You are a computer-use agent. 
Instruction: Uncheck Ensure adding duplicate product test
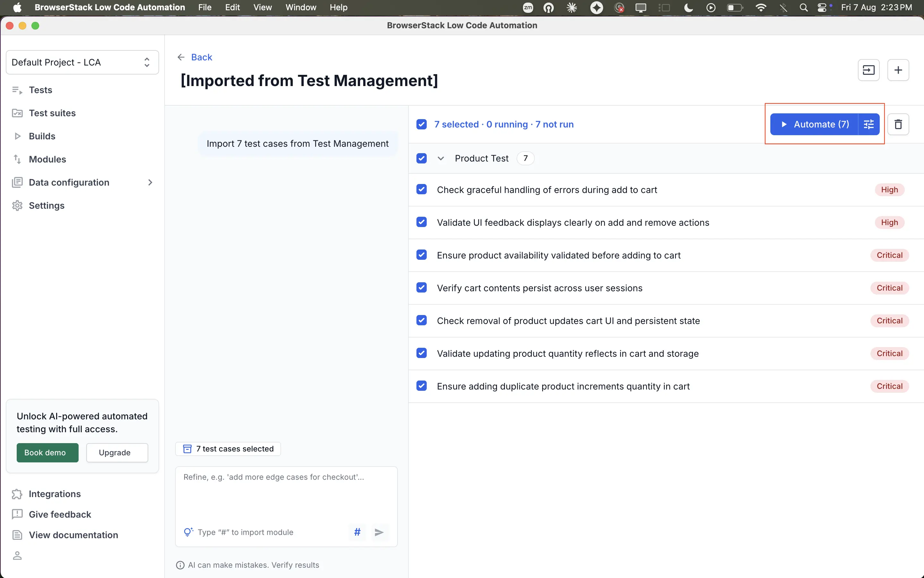pyautogui.click(x=422, y=386)
